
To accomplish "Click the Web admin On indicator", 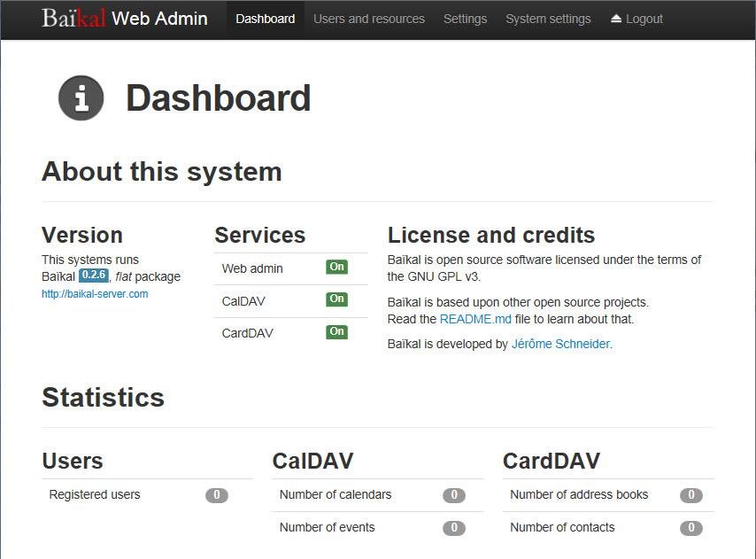I will [336, 267].
